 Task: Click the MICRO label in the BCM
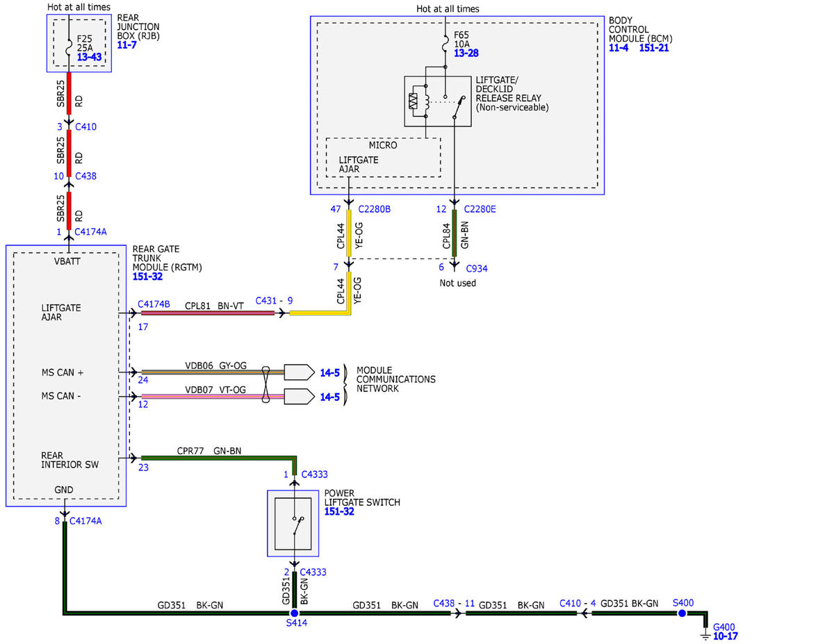coord(383,146)
